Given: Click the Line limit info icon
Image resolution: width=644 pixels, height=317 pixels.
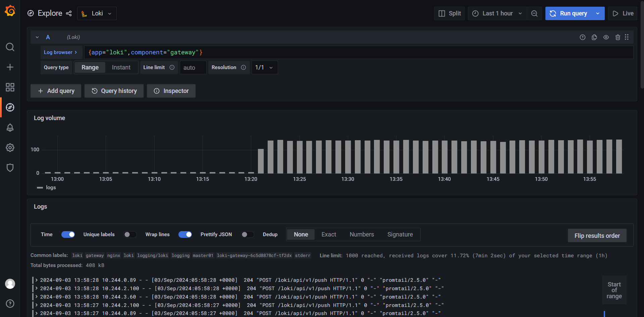Looking at the screenshot, I should pos(172,67).
